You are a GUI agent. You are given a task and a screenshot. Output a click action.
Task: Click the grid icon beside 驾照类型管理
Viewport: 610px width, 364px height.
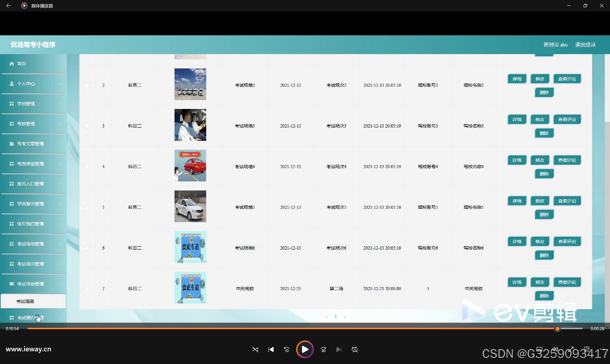pos(11,164)
